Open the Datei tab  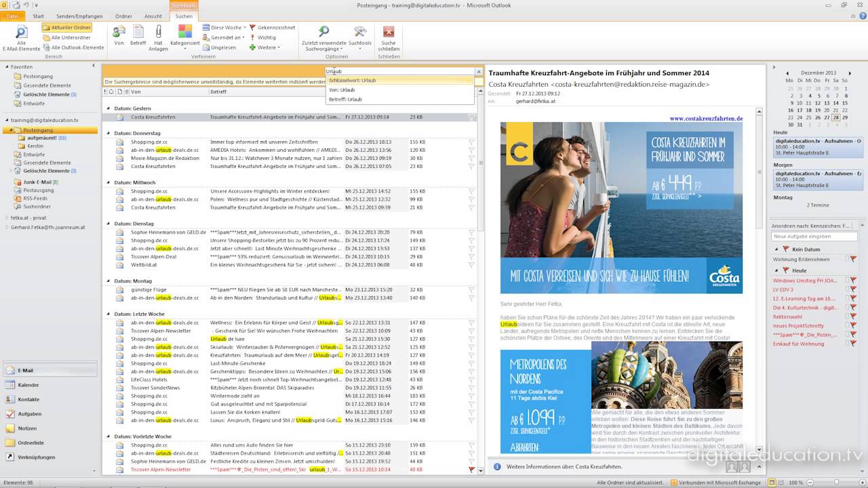[x=13, y=16]
